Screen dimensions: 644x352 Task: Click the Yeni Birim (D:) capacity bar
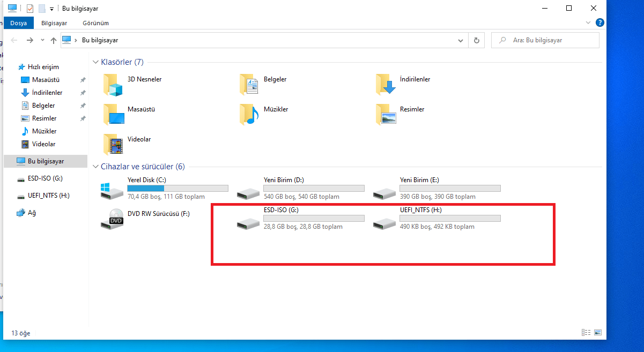click(314, 188)
